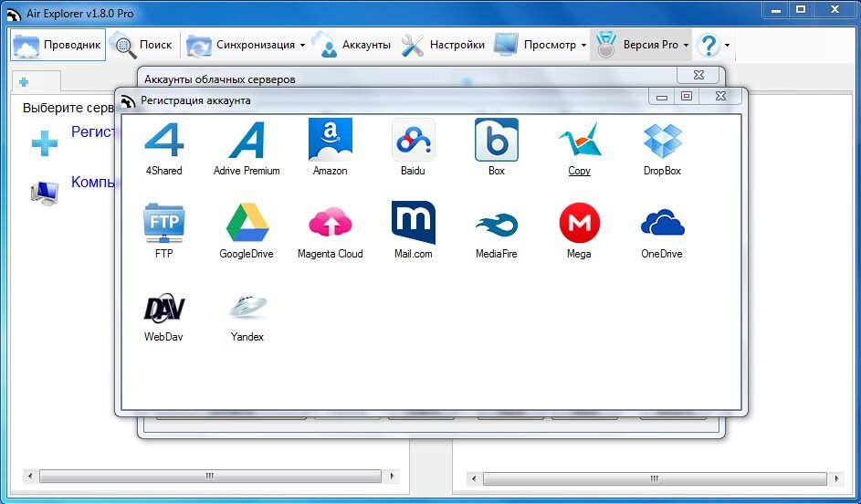Select the MediaFire icon
Screen dimensions: 861x504
click(497, 224)
